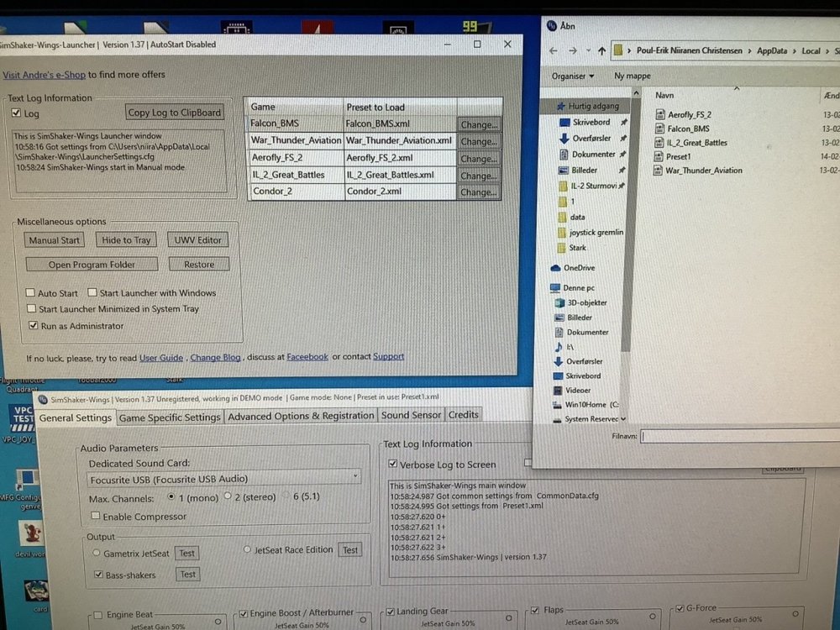The height and width of the screenshot is (630, 840).
Task: Open the User Guide link
Action: (161, 358)
